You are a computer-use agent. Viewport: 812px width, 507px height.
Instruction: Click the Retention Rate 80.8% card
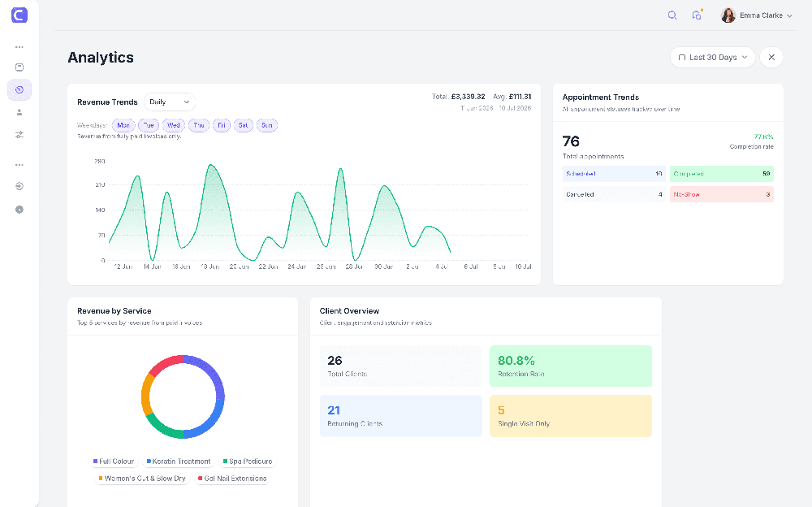571,366
